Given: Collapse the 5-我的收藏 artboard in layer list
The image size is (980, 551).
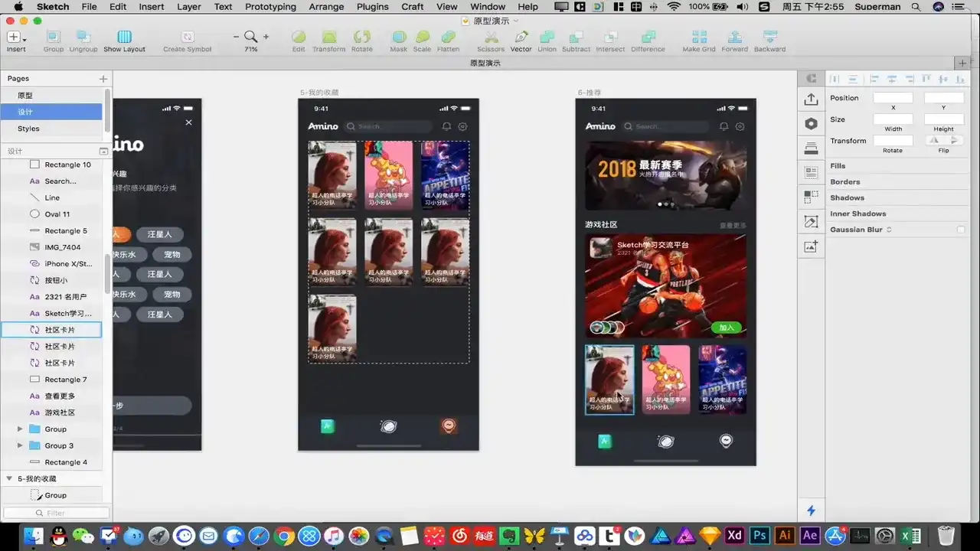Looking at the screenshot, I should coord(9,478).
